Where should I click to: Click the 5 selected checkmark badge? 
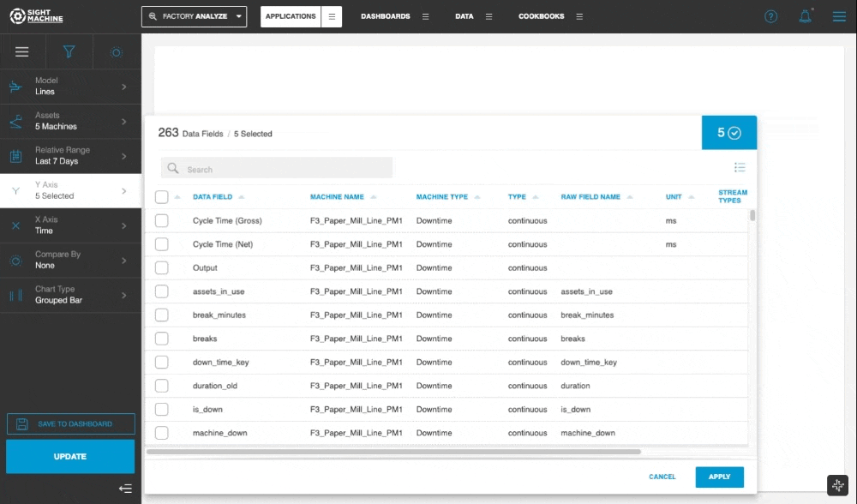pos(729,133)
